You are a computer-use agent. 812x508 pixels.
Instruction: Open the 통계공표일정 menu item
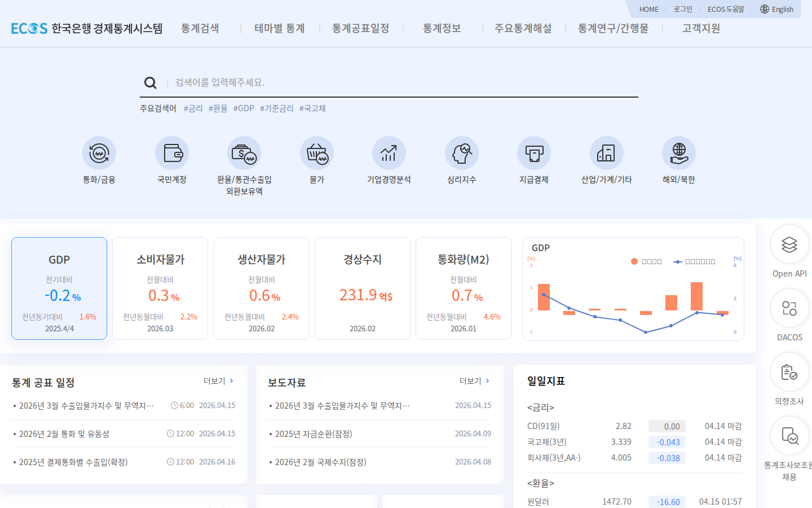pyautogui.click(x=361, y=28)
